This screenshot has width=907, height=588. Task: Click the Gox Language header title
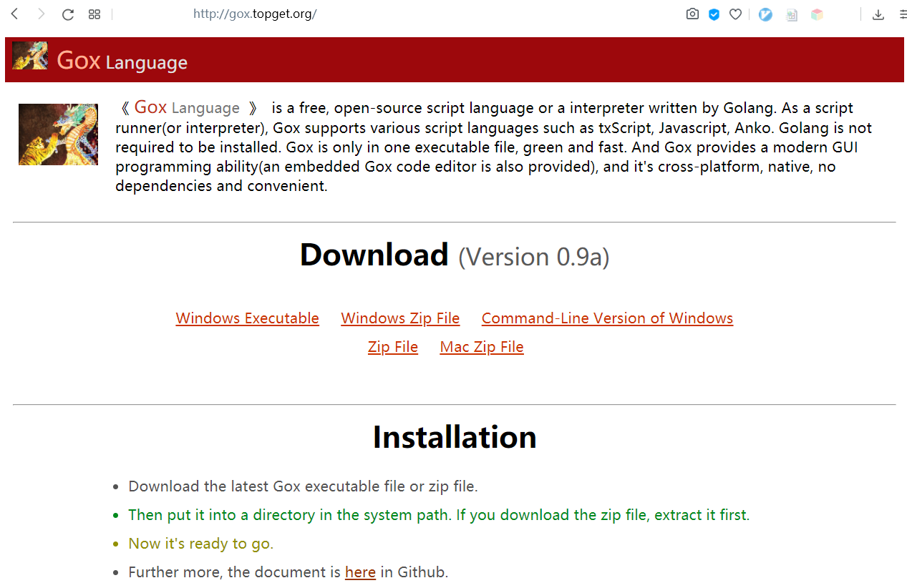point(122,61)
